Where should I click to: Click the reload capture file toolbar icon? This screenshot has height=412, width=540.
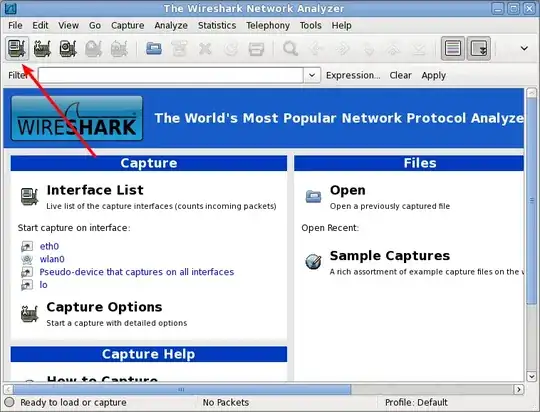(x=231, y=49)
